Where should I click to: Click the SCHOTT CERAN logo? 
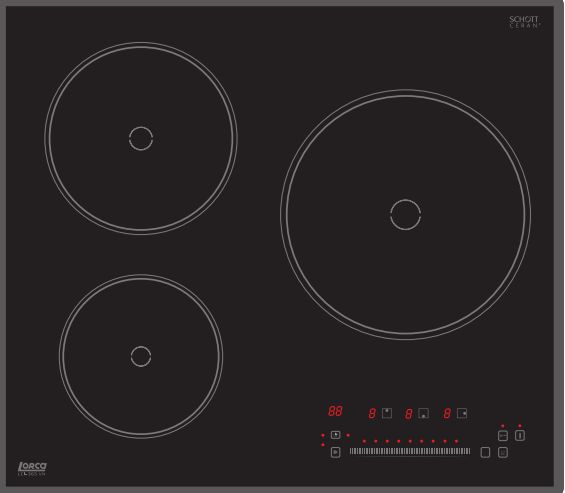pos(525,22)
